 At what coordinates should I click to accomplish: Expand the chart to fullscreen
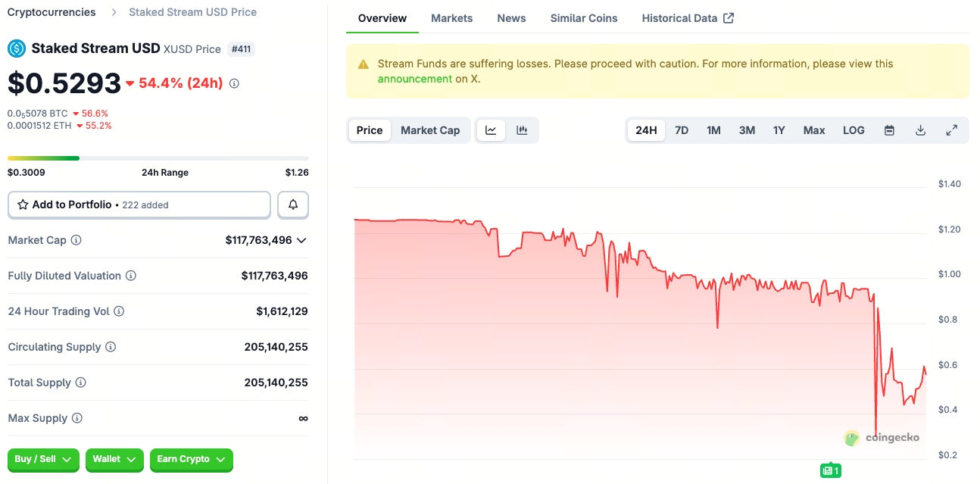point(952,130)
